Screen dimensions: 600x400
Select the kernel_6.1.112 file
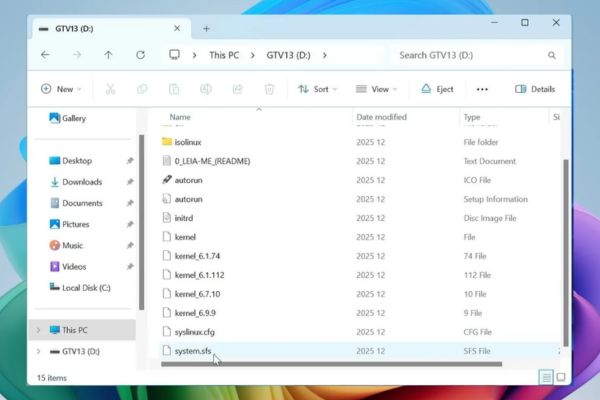click(x=360, y=275)
